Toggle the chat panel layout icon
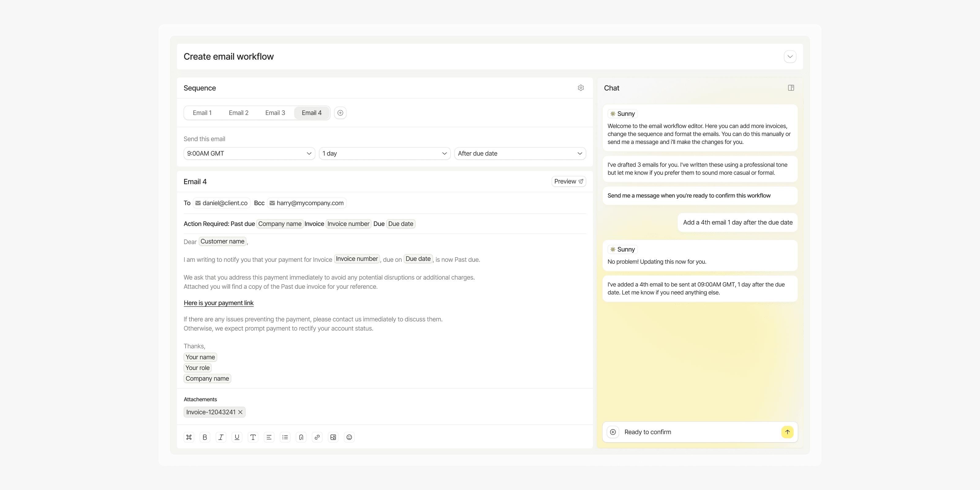Viewport: 980px width, 490px height. [791, 88]
